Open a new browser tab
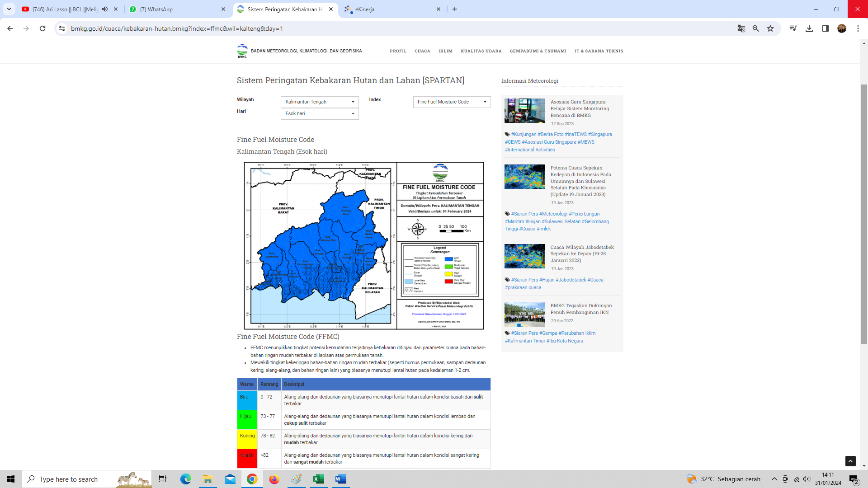This screenshot has height=488, width=868. tap(455, 9)
